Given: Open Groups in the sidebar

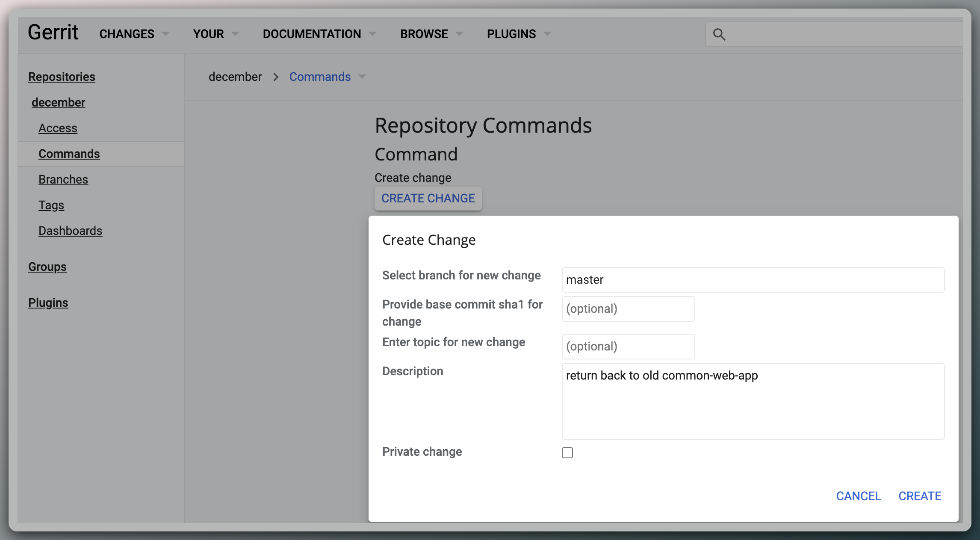Looking at the screenshot, I should (47, 267).
